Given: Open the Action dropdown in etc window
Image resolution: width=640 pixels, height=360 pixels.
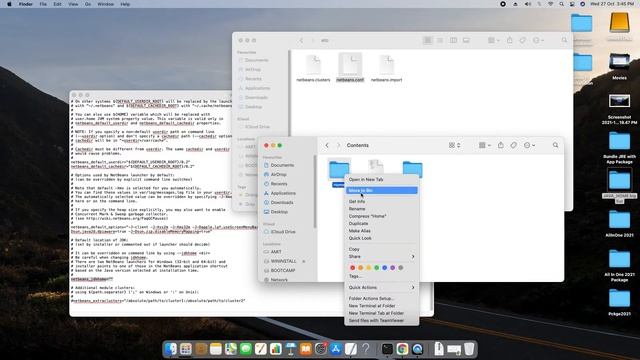Looking at the screenshot, I should (538, 40).
